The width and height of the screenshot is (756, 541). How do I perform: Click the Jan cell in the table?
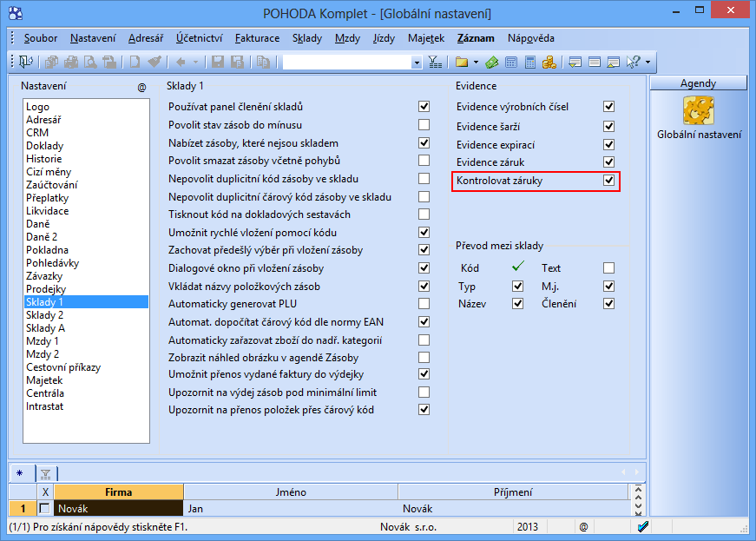tap(291, 508)
